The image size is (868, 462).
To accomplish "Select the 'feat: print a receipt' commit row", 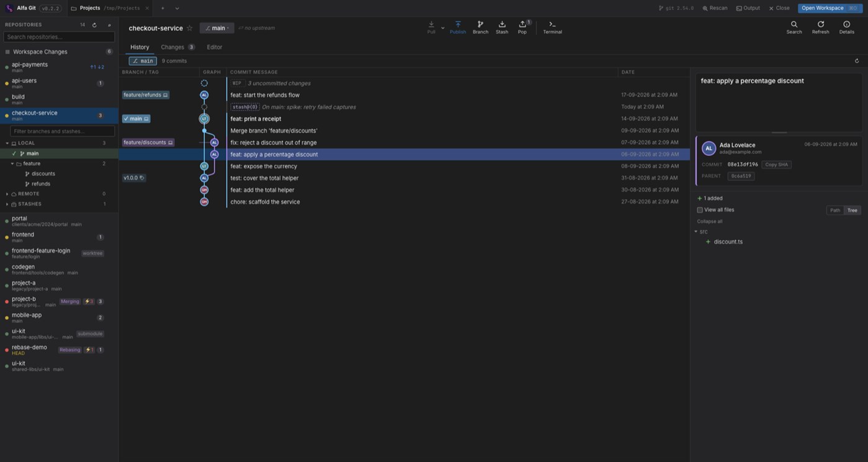I will point(404,119).
